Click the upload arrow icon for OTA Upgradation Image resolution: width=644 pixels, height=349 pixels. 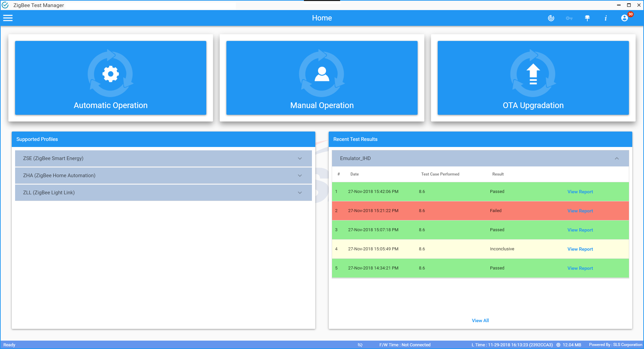pyautogui.click(x=533, y=74)
